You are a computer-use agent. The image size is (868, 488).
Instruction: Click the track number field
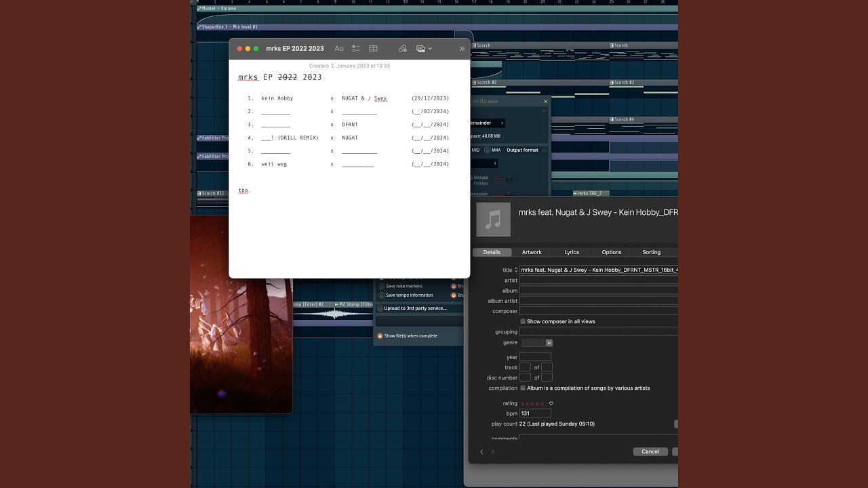click(x=525, y=367)
